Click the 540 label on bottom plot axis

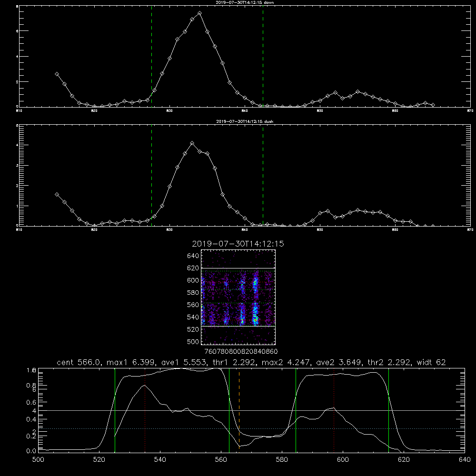pyautogui.click(x=160, y=460)
